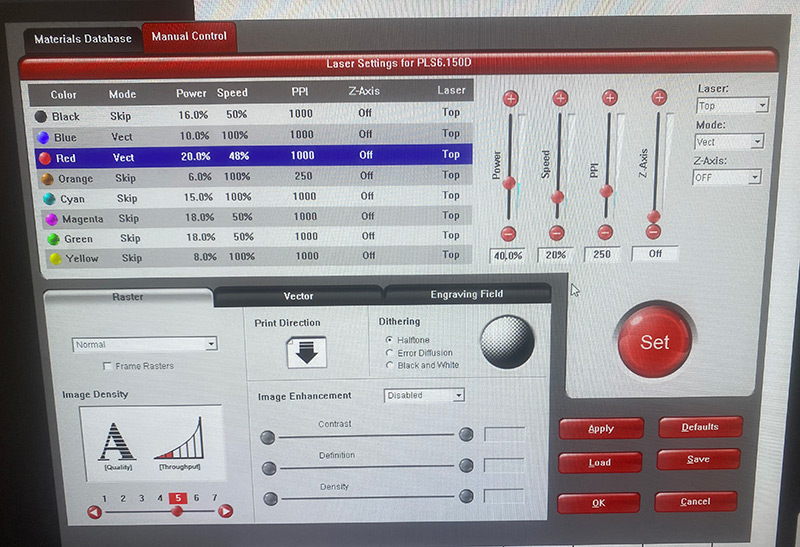Click the Yellow color ball

coord(56,259)
